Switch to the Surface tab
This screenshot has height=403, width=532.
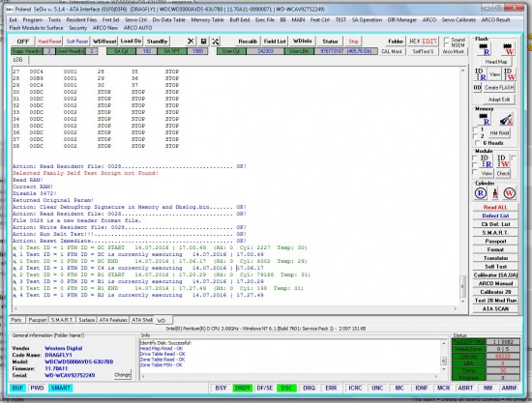point(87,320)
